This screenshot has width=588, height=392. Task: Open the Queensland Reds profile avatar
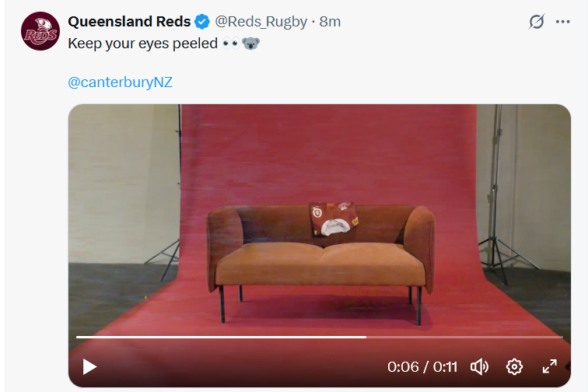coord(40,32)
